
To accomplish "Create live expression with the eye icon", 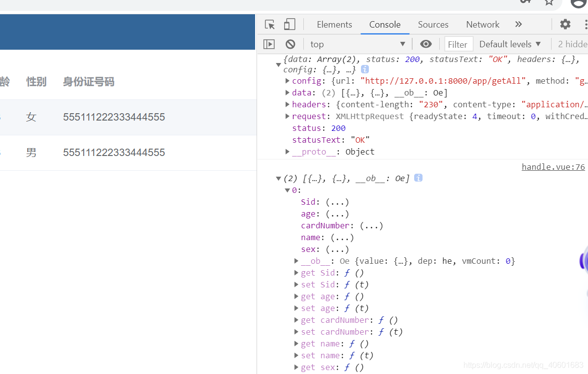I will click(x=425, y=44).
